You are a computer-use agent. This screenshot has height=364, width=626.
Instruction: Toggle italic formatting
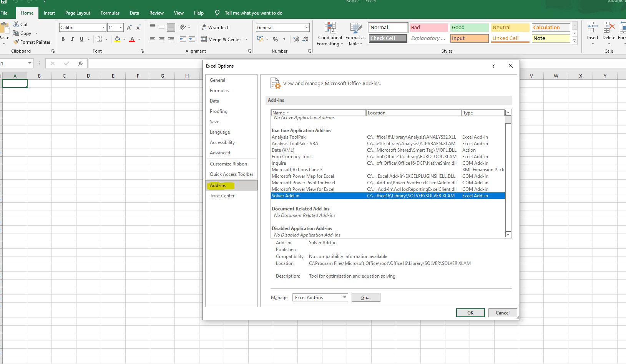tap(72, 39)
